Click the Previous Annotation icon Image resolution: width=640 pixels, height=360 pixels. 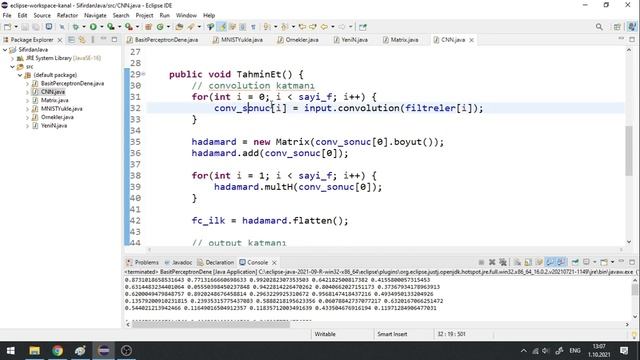point(284,27)
